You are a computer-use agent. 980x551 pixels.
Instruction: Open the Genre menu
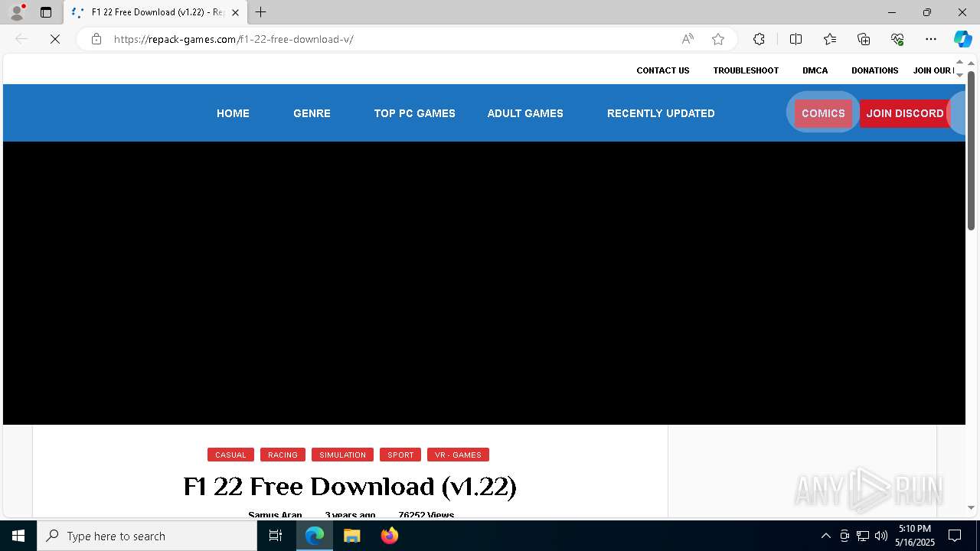point(312,113)
